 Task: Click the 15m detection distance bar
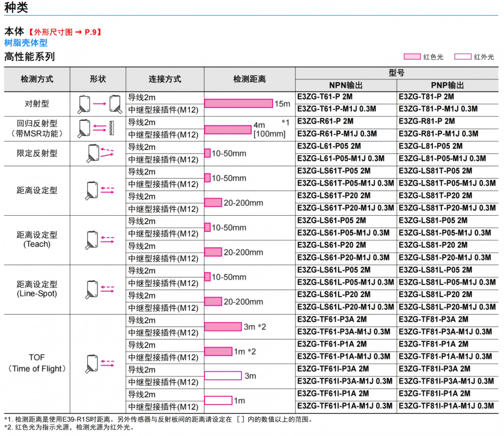[239, 103]
